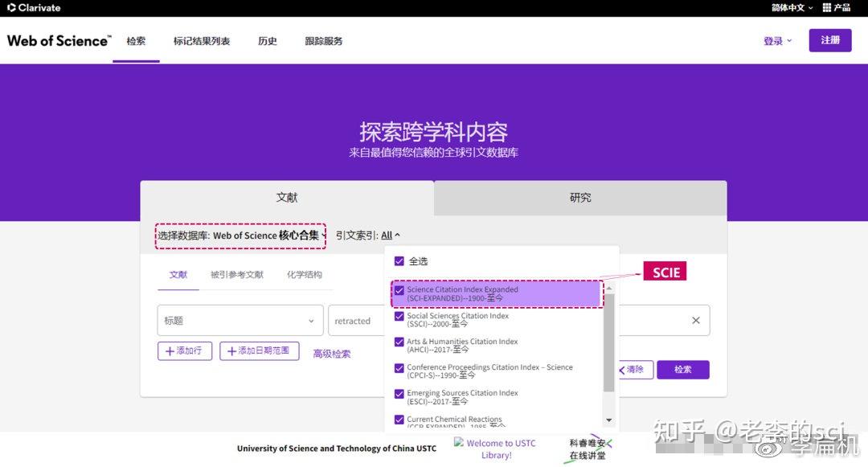Image resolution: width=868 pixels, height=467 pixels.
Task: Toggle Conference Proceedings Citation Index checkbox
Action: [x=399, y=368]
